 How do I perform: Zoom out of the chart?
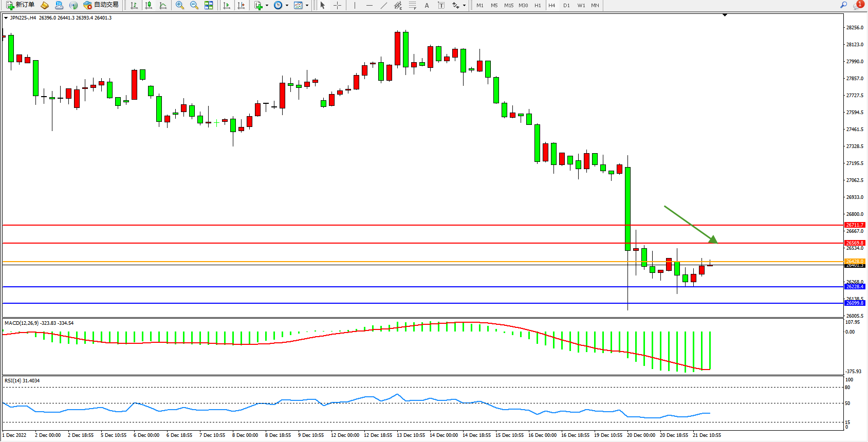pos(194,5)
